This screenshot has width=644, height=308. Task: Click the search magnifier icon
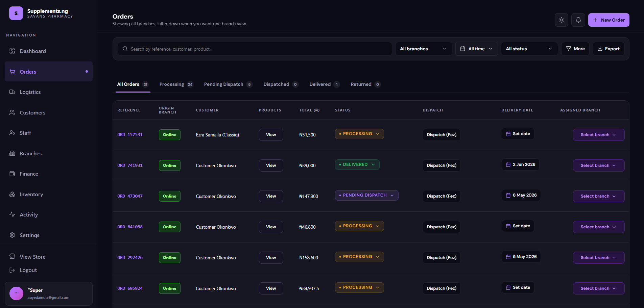pos(125,49)
